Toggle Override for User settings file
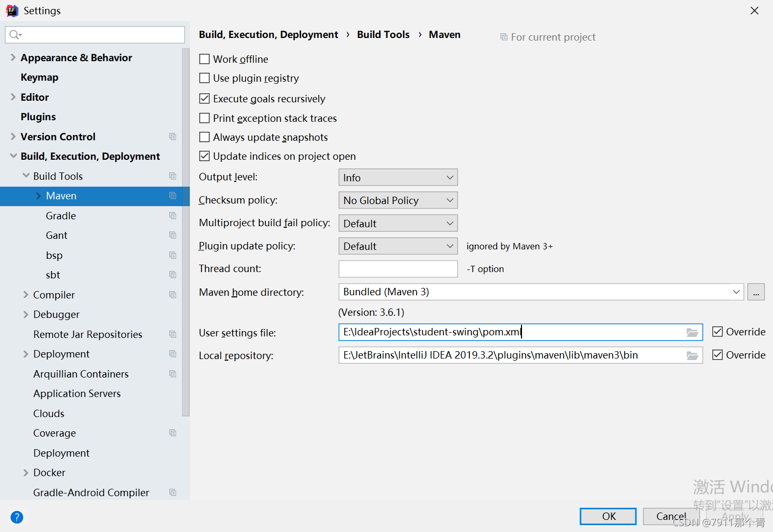Screen dimensions: 773x532 pyautogui.click(x=718, y=332)
